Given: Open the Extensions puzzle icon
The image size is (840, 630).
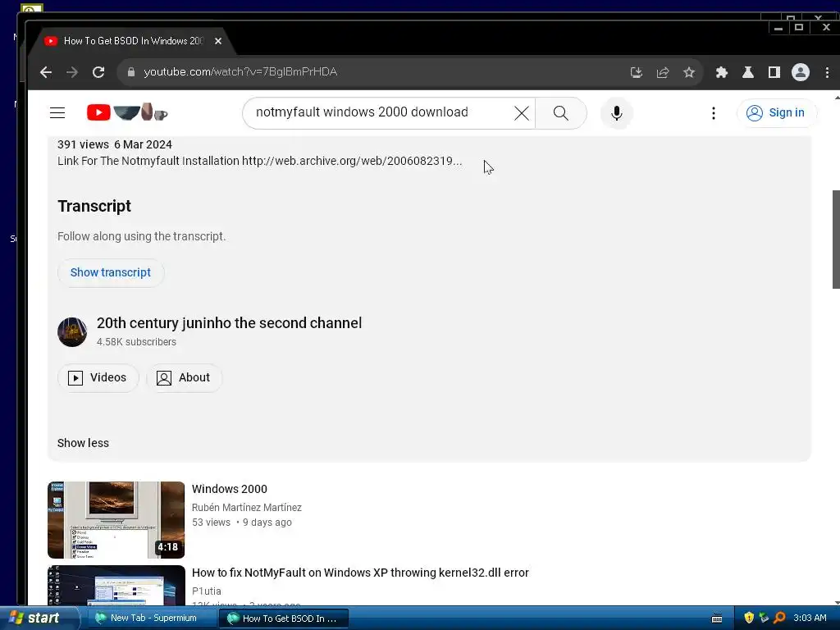Looking at the screenshot, I should [722, 72].
